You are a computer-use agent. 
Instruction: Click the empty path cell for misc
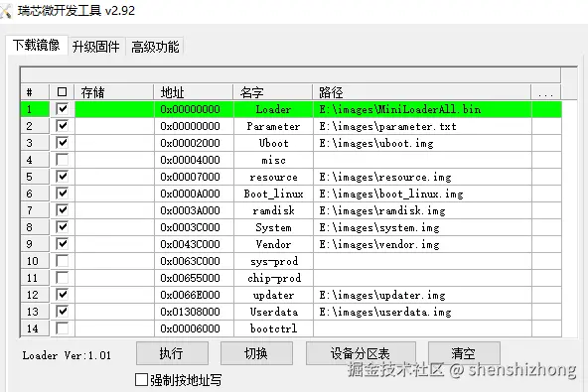point(423,160)
